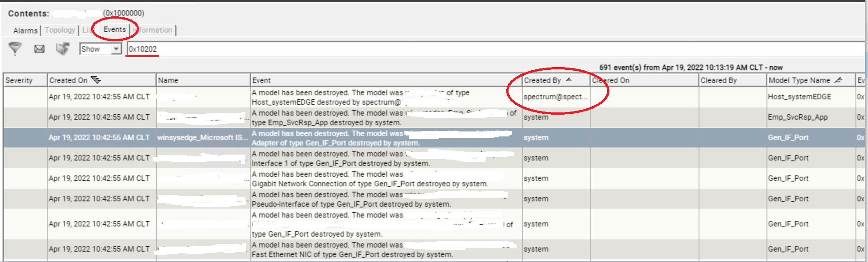Open the Topology tab
868x262 pixels.
pyautogui.click(x=60, y=30)
